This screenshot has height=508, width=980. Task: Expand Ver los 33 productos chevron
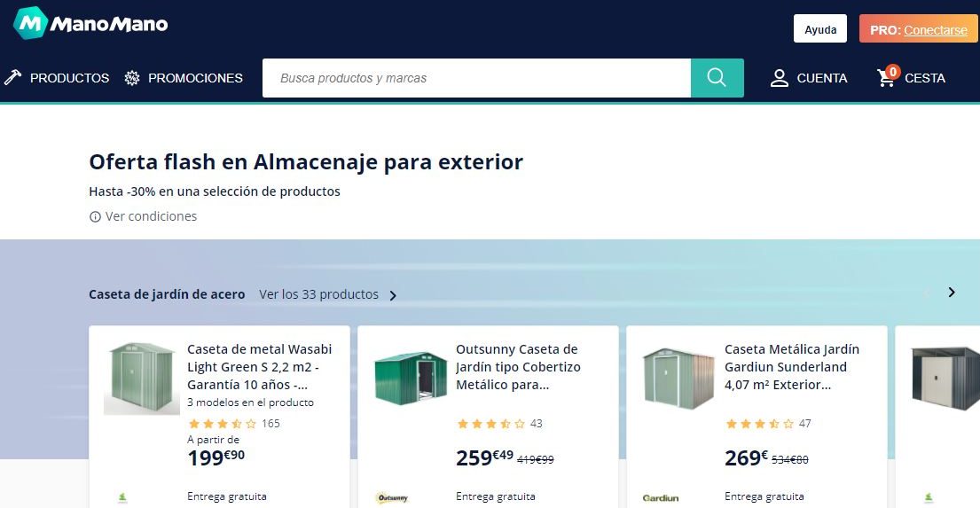[394, 295]
